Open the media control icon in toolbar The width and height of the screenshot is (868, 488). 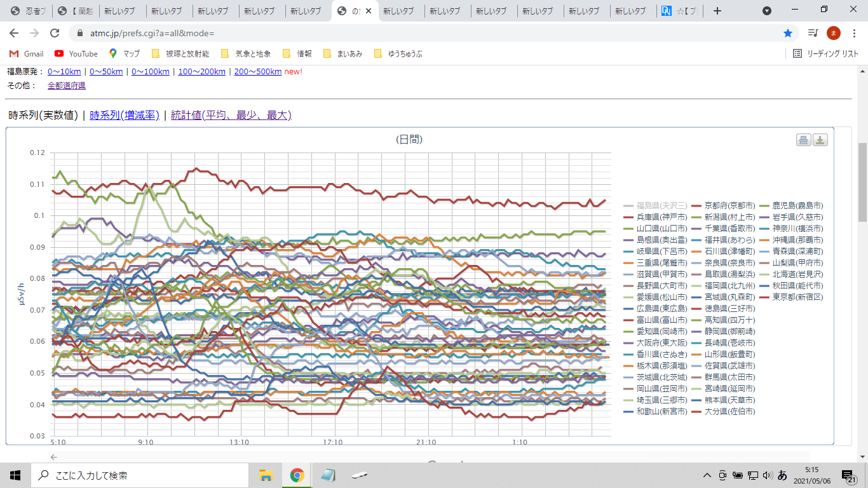(813, 33)
